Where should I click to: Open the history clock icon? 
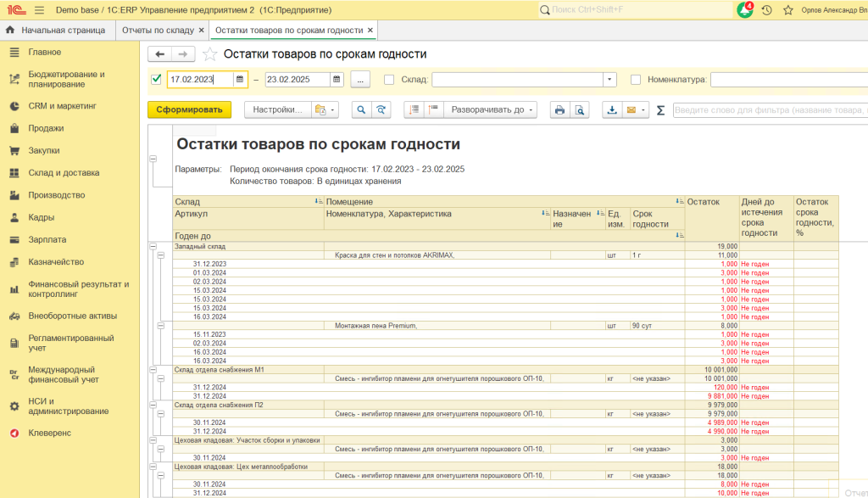[766, 10]
